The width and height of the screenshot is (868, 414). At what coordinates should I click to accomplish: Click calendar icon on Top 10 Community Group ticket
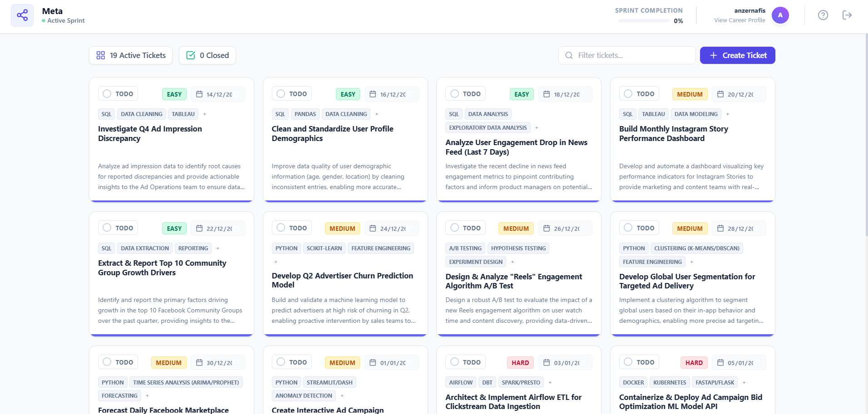[199, 229]
